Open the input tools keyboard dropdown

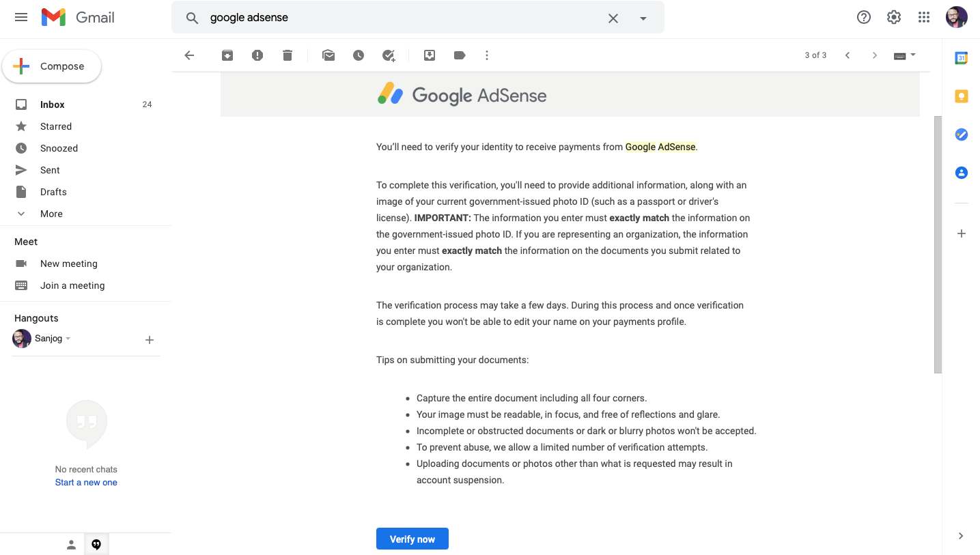coord(905,55)
